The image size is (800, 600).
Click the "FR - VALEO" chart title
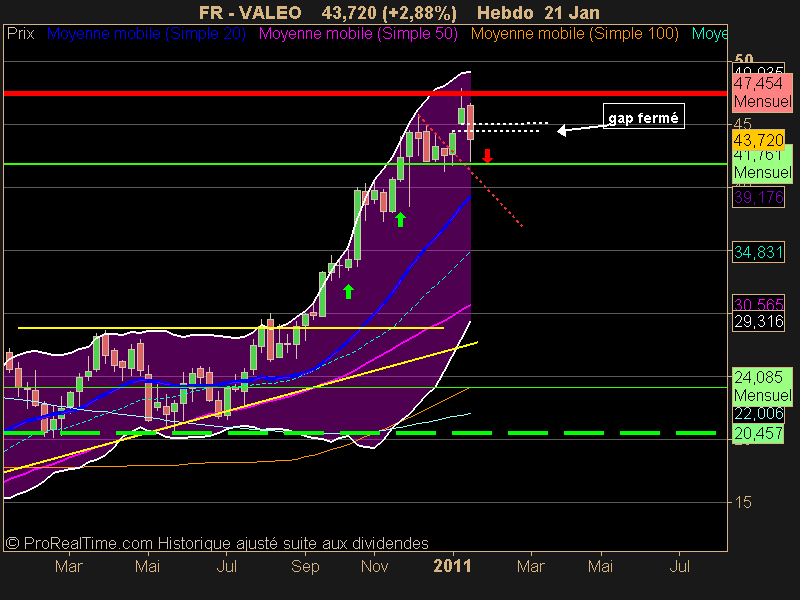pos(250,12)
